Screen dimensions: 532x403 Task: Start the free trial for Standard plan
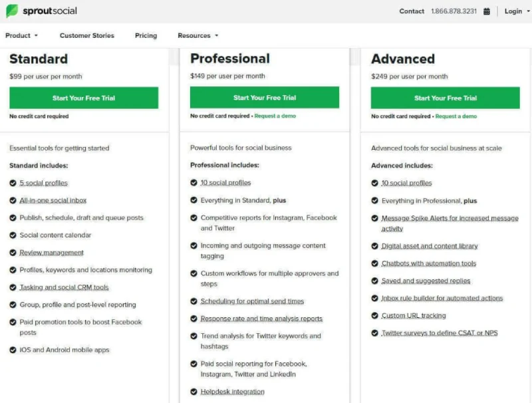[x=84, y=98]
